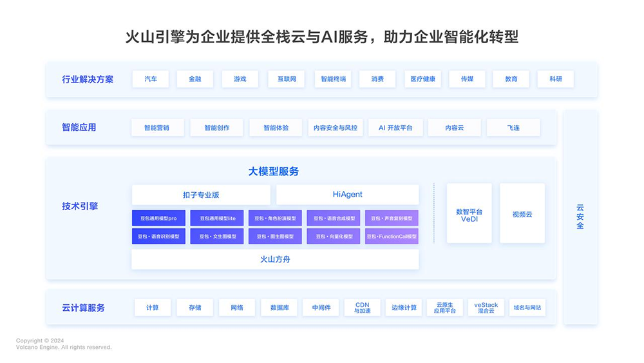Click the 扣子专业版 panel
The image size is (644, 363).
pos(201,195)
